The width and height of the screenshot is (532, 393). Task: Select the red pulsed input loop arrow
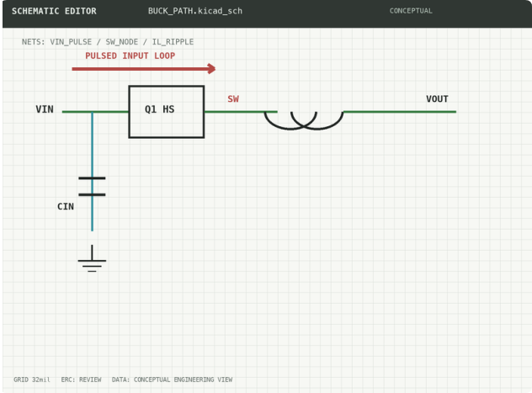coord(143,69)
